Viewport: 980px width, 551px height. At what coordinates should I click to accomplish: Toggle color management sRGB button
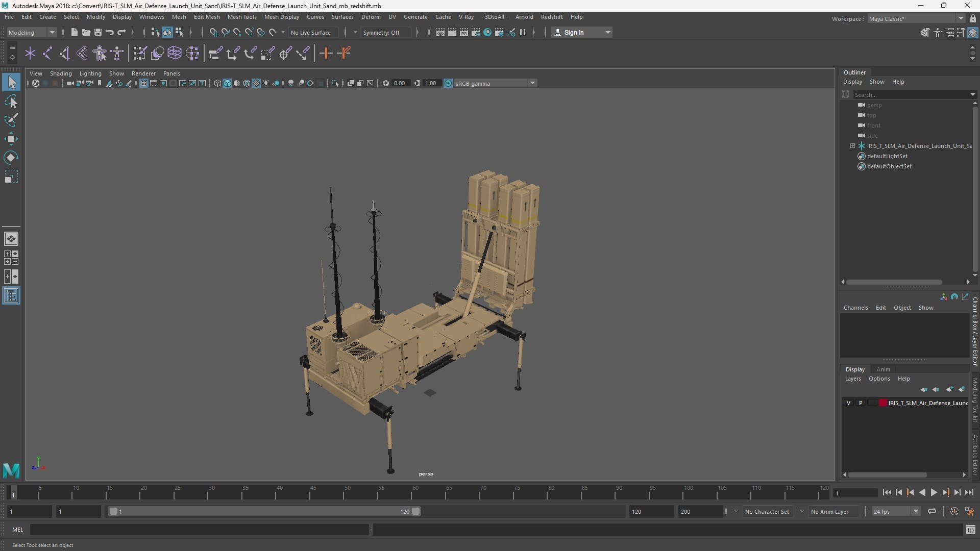[448, 83]
